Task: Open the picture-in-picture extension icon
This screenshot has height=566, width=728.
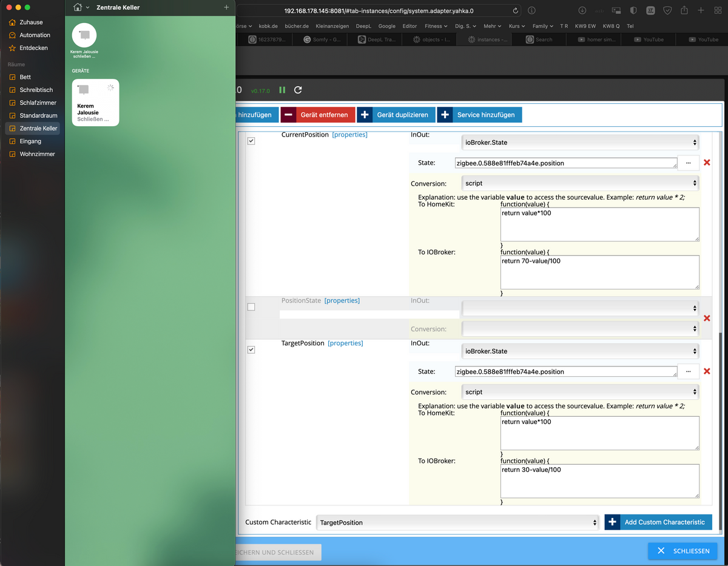Action: tap(616, 10)
